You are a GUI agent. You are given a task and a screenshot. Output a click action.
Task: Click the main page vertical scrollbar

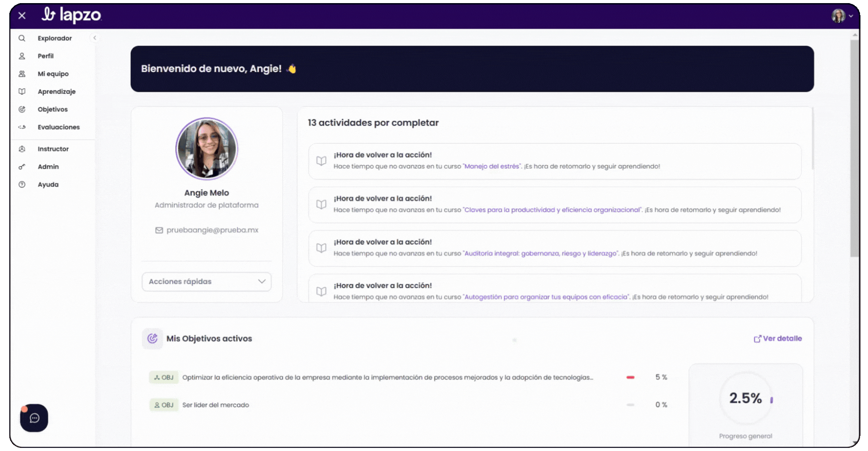point(854,149)
